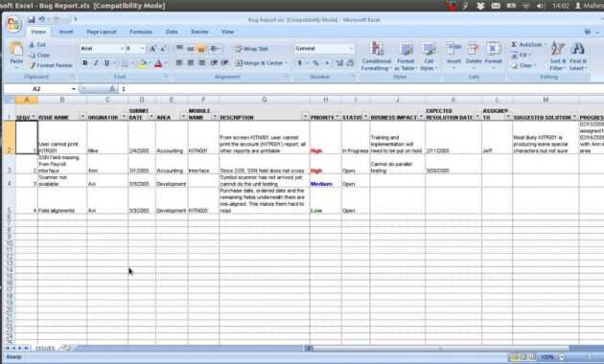
Task: Click the Medium priority cell
Action: coord(326,181)
